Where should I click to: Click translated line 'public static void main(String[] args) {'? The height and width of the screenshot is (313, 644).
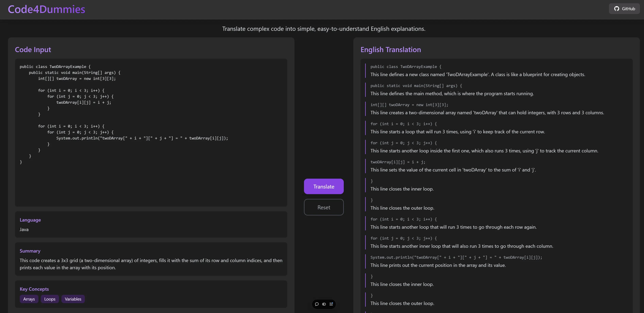[416, 86]
